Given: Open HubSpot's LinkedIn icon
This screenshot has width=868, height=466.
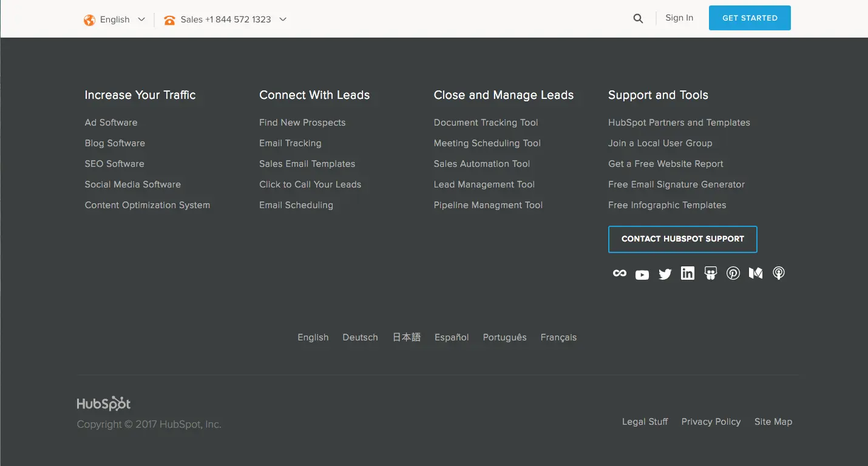Looking at the screenshot, I should pyautogui.click(x=688, y=273).
